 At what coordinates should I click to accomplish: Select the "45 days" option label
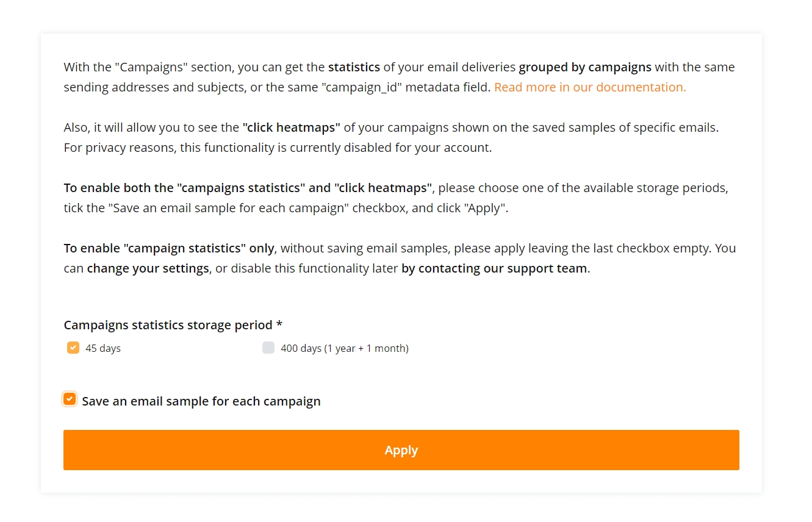pos(103,348)
